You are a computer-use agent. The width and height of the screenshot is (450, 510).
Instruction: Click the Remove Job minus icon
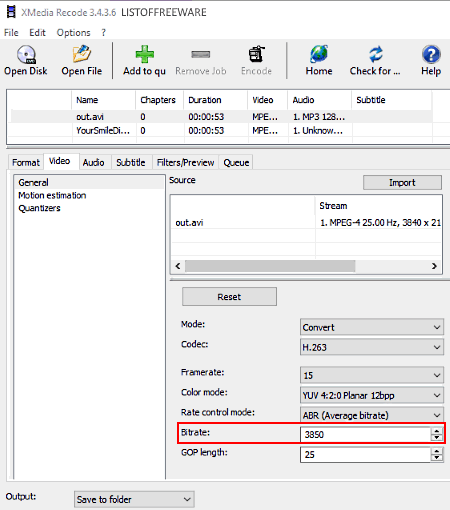(201, 54)
